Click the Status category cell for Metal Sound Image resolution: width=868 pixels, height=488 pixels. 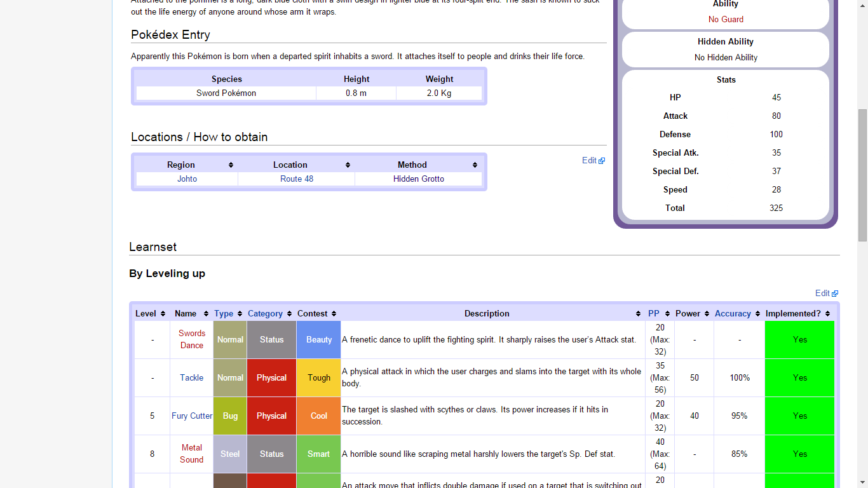point(271,454)
